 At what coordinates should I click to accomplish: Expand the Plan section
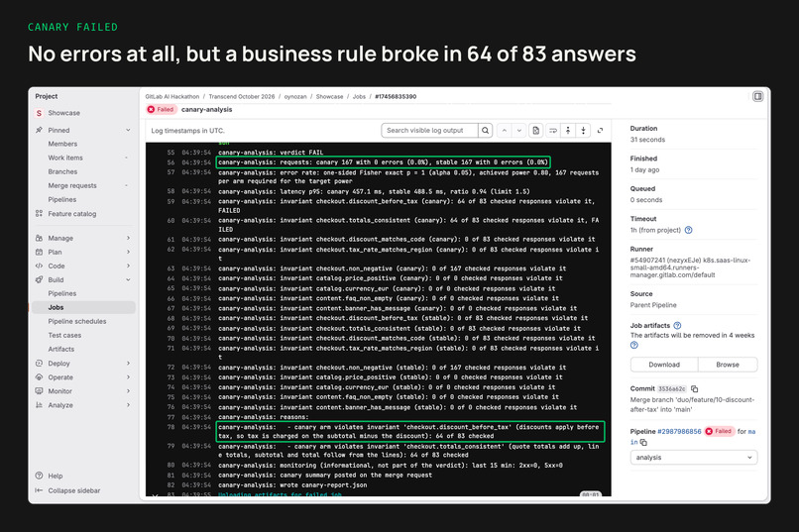128,252
